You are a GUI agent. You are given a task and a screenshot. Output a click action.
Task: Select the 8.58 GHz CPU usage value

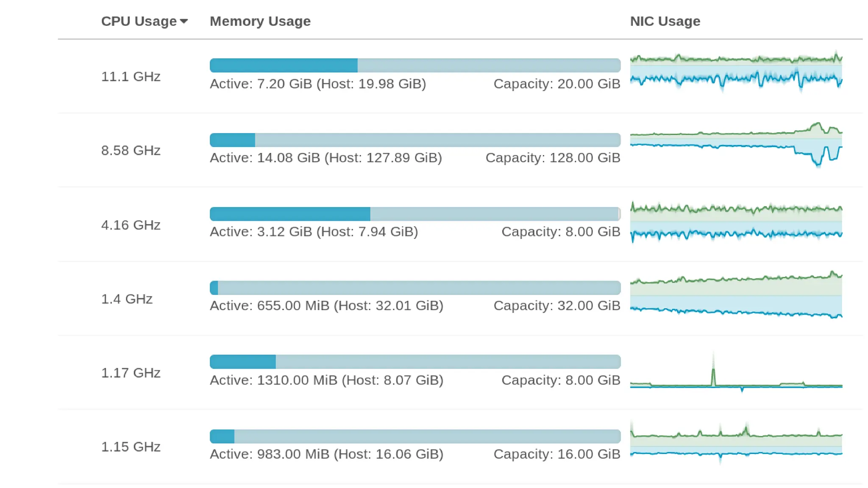pyautogui.click(x=131, y=150)
